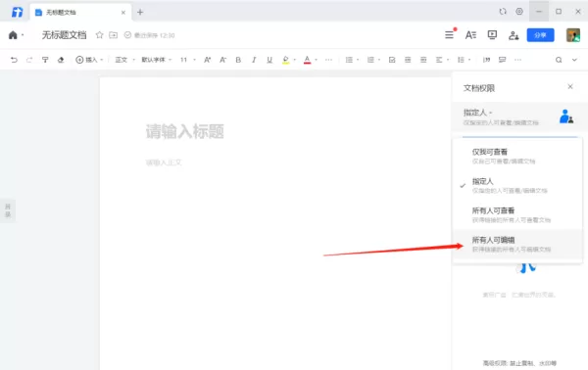Toggle italic formatting
Screen dimensions: 588x370
click(254, 60)
